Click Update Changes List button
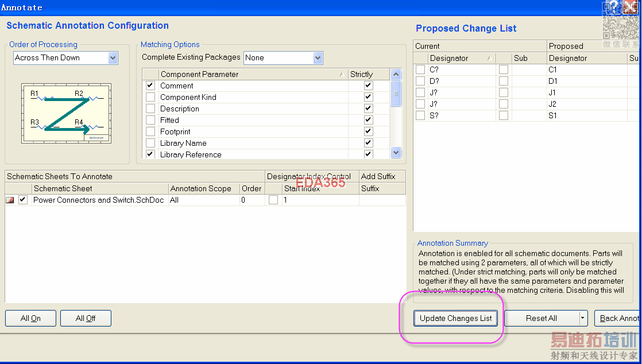The width and height of the screenshot is (642, 364). point(456,318)
